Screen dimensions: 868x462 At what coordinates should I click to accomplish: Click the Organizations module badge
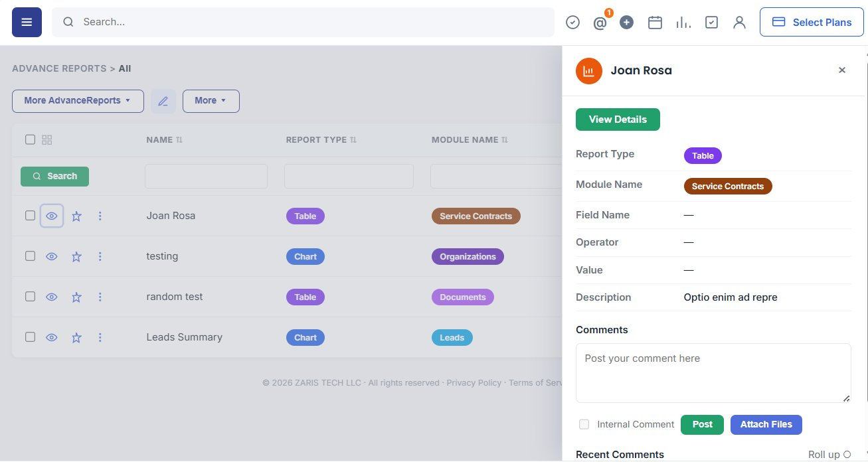[468, 257]
